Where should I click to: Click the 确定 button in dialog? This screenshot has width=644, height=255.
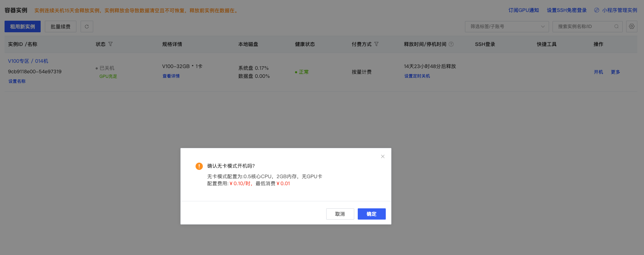pos(372,214)
